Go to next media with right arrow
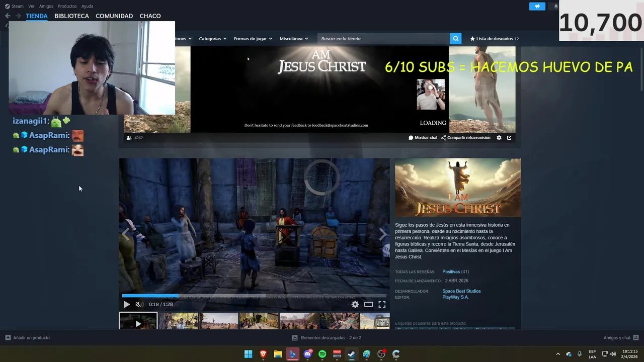The image size is (644, 362). (382, 234)
